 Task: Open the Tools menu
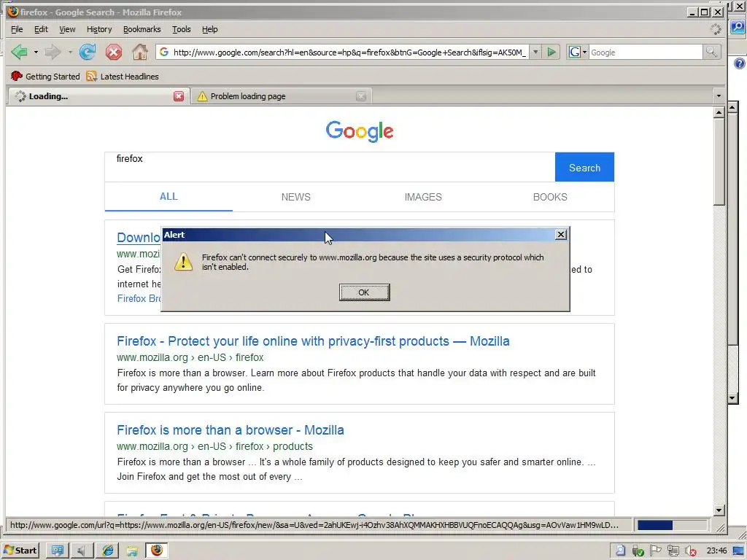click(181, 29)
